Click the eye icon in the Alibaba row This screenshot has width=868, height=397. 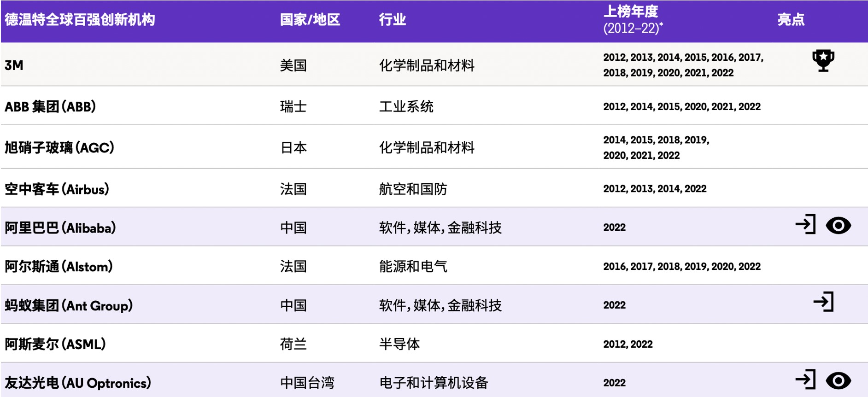(x=839, y=225)
